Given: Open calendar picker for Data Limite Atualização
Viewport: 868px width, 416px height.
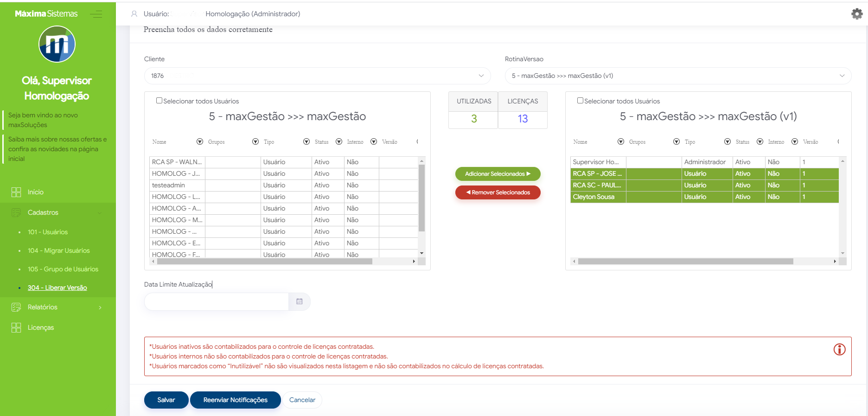Looking at the screenshot, I should tap(299, 301).
